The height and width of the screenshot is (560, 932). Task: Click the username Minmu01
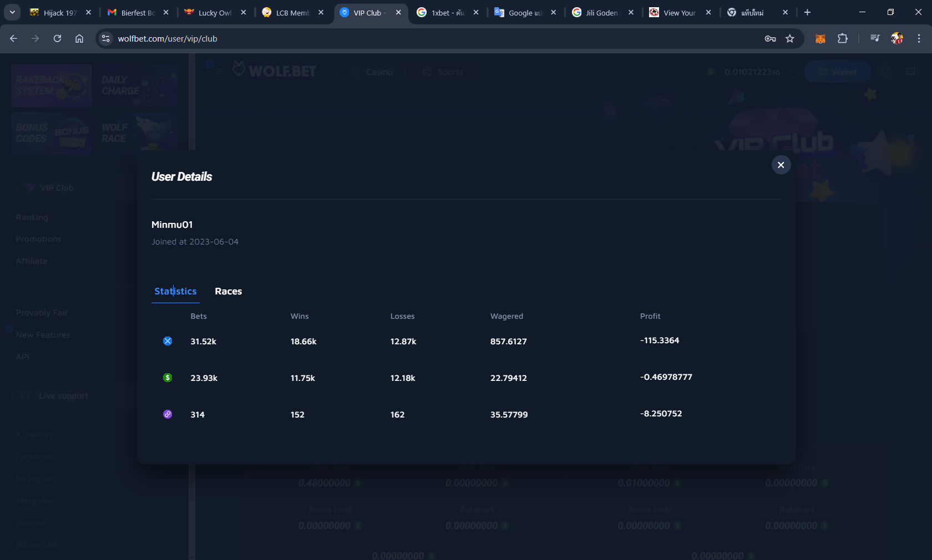click(172, 225)
